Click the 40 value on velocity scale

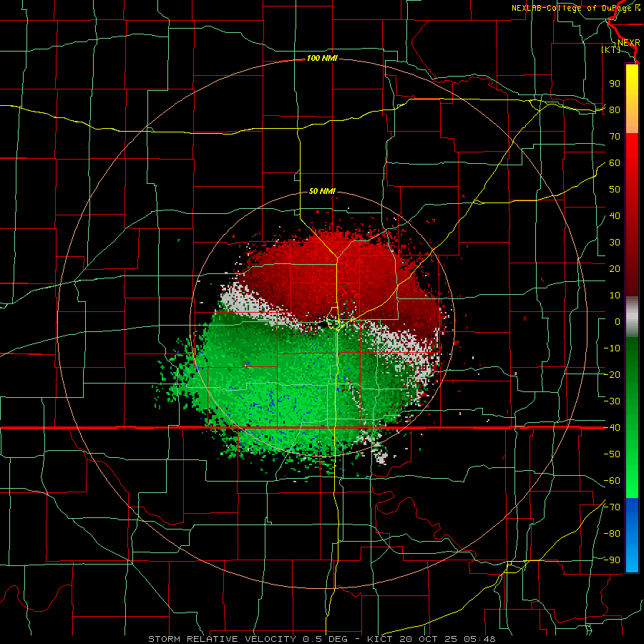tap(615, 216)
